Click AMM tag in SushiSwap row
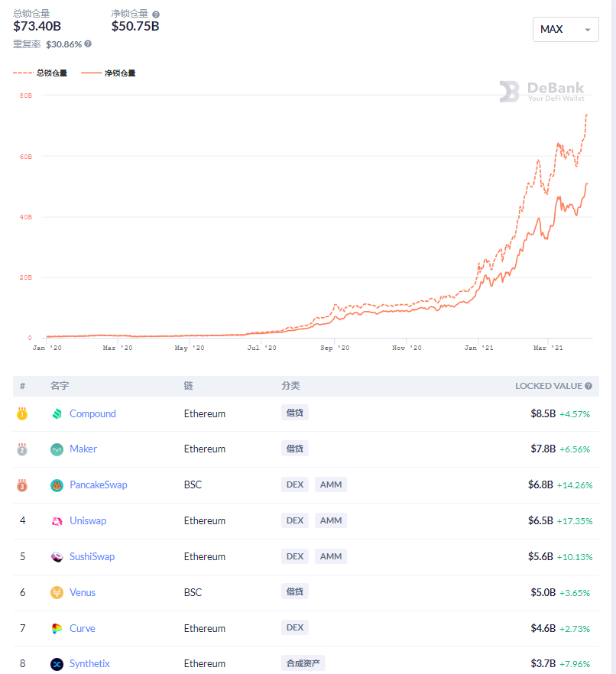This screenshot has height=674, width=616. click(331, 556)
